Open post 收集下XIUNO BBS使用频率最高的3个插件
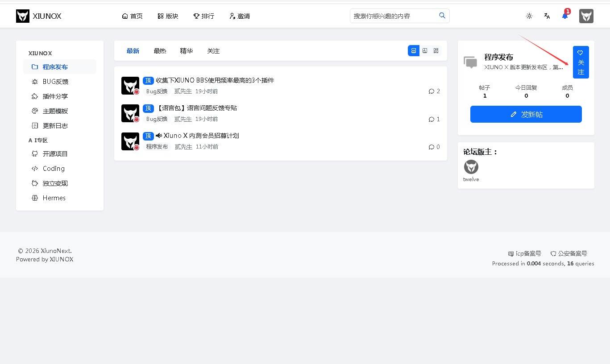Screen dimensions: 610x364 tap(215, 80)
